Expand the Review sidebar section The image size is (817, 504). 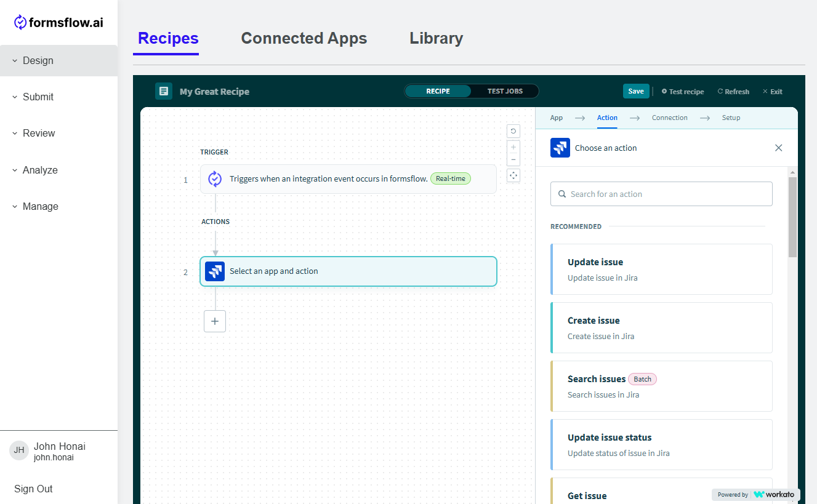(x=58, y=133)
